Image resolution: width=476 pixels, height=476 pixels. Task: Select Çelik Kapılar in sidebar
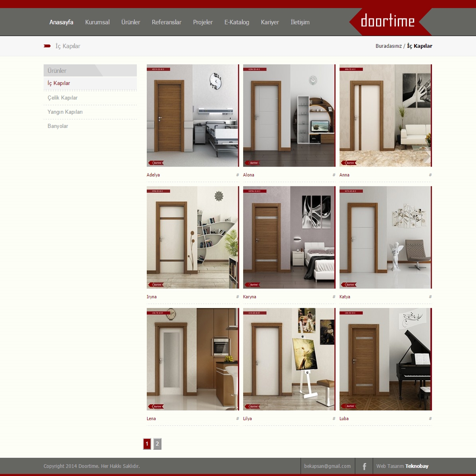pyautogui.click(x=63, y=98)
